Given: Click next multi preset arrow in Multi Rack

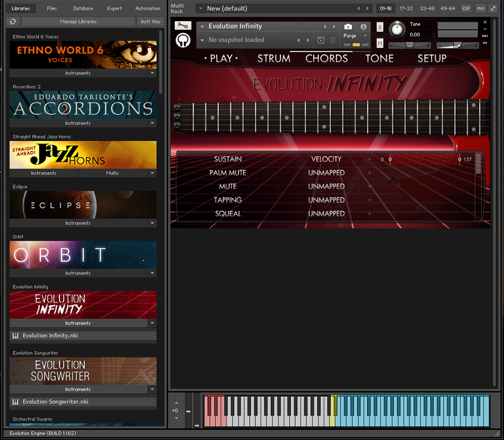Looking at the screenshot, I should (368, 8).
